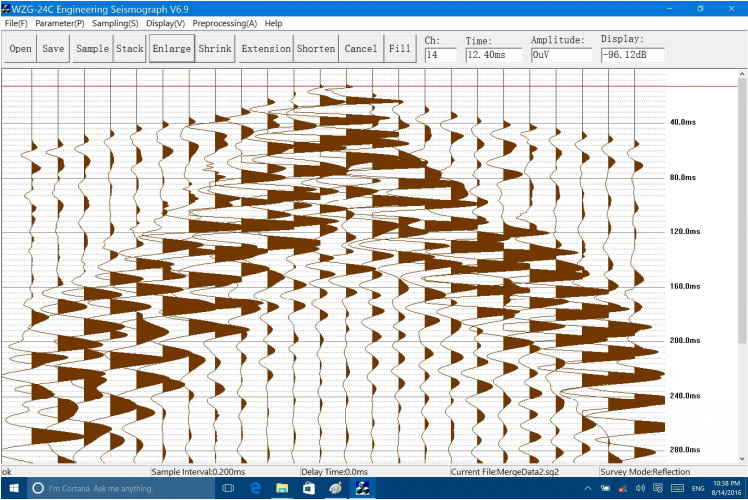Click the Display dB value field
Screen dimensions: 748x500
[x=631, y=56]
